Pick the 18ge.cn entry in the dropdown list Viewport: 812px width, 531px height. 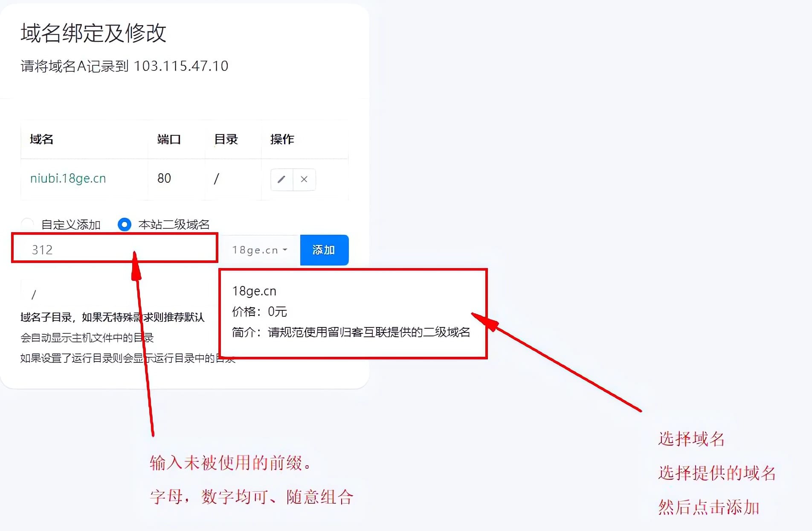254,291
